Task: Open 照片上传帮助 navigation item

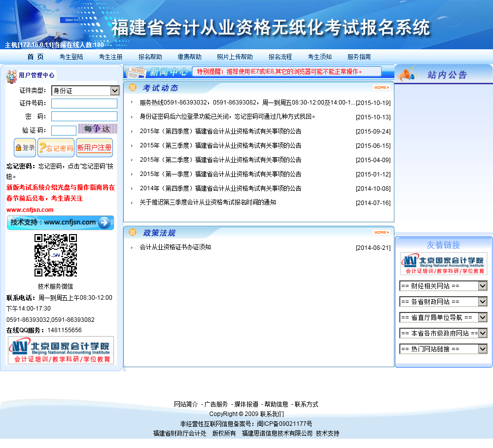Action: tap(235, 57)
